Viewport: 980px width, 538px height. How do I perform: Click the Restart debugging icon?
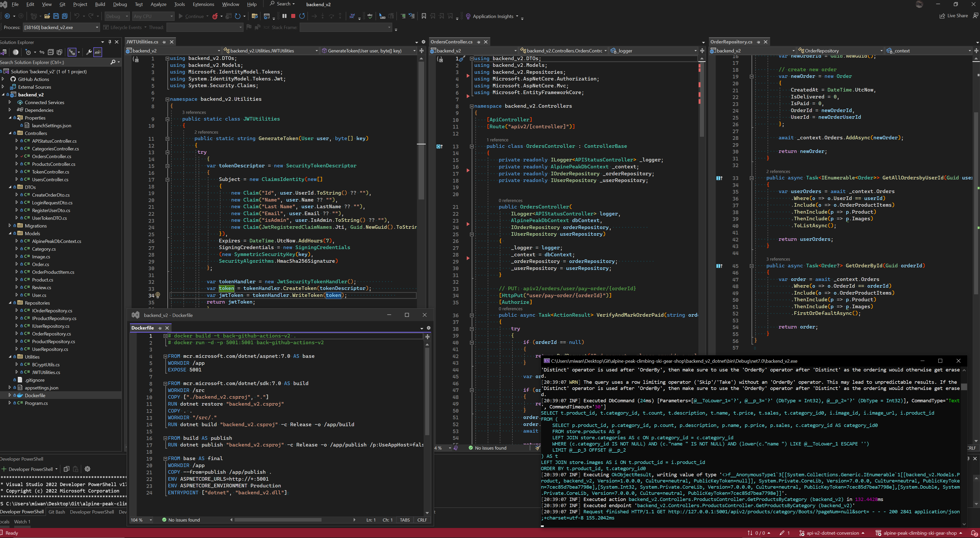click(x=302, y=16)
